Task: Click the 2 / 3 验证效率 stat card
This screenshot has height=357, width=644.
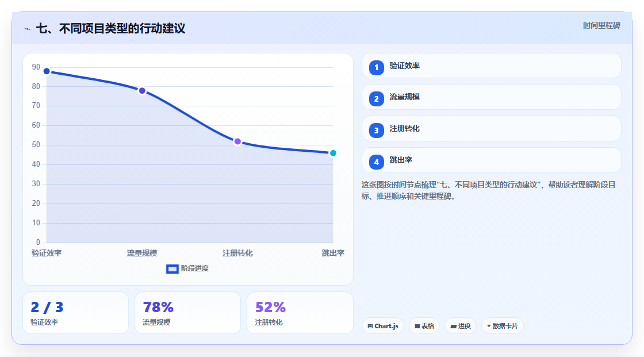Action: [x=75, y=313]
